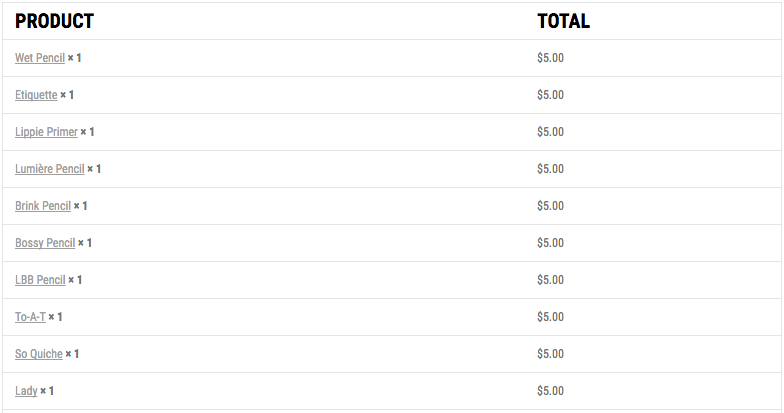Select the Lippie Primer row price
The image size is (784, 413).
click(x=550, y=132)
